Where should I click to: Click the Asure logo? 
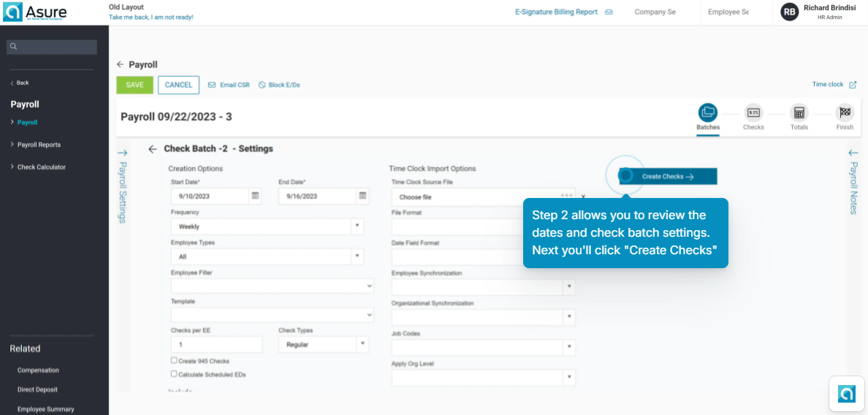tap(35, 12)
